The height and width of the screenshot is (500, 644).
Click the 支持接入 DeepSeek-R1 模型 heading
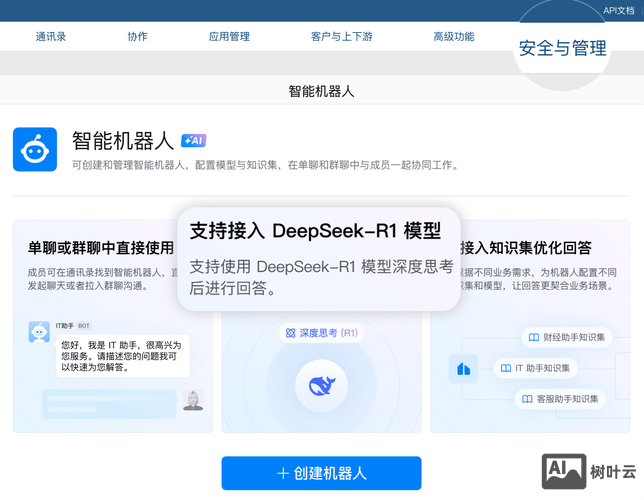pyautogui.click(x=315, y=230)
